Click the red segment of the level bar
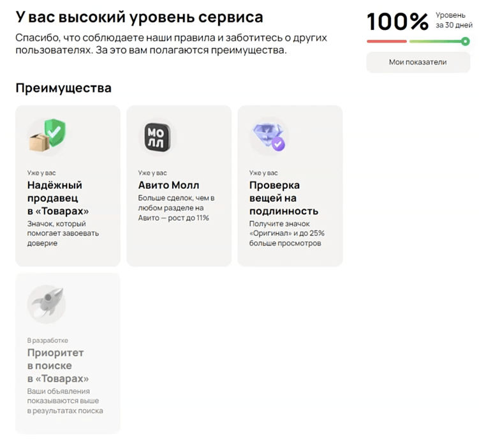This screenshot has width=479, height=448. click(387, 41)
